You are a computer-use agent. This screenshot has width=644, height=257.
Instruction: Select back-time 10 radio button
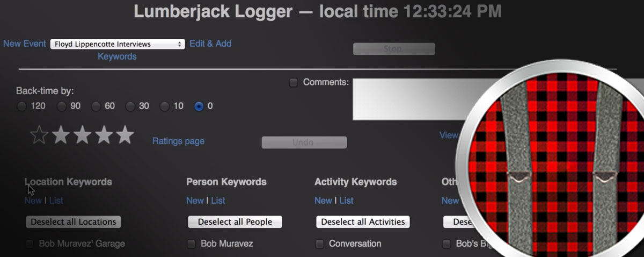tap(165, 106)
